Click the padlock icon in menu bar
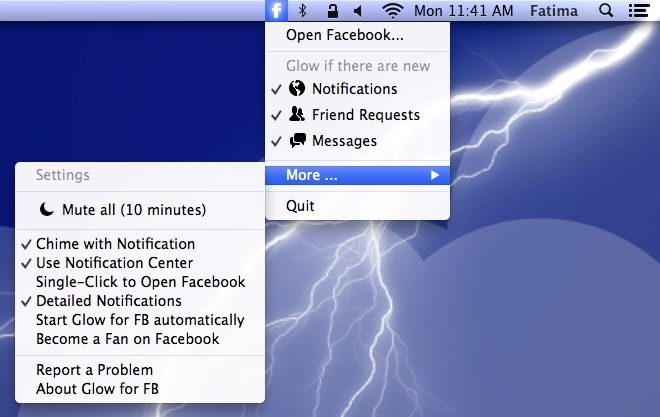Screen dimensions: 660x417 pos(333,11)
